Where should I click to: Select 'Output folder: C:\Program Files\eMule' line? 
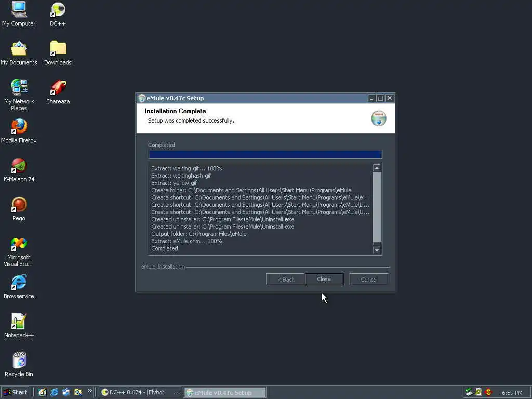(x=199, y=234)
